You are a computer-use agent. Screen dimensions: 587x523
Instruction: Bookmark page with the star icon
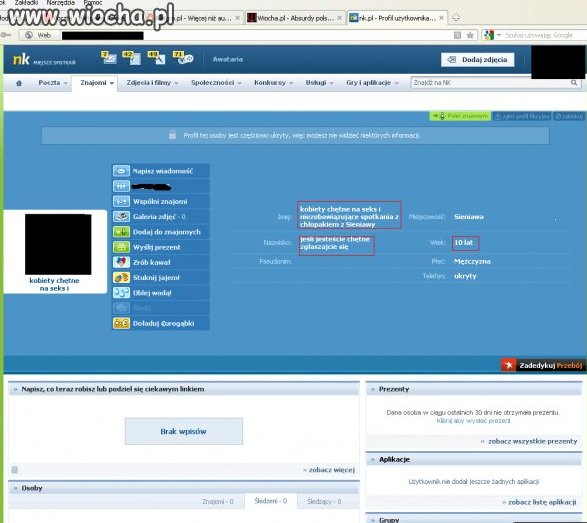pos(470,35)
